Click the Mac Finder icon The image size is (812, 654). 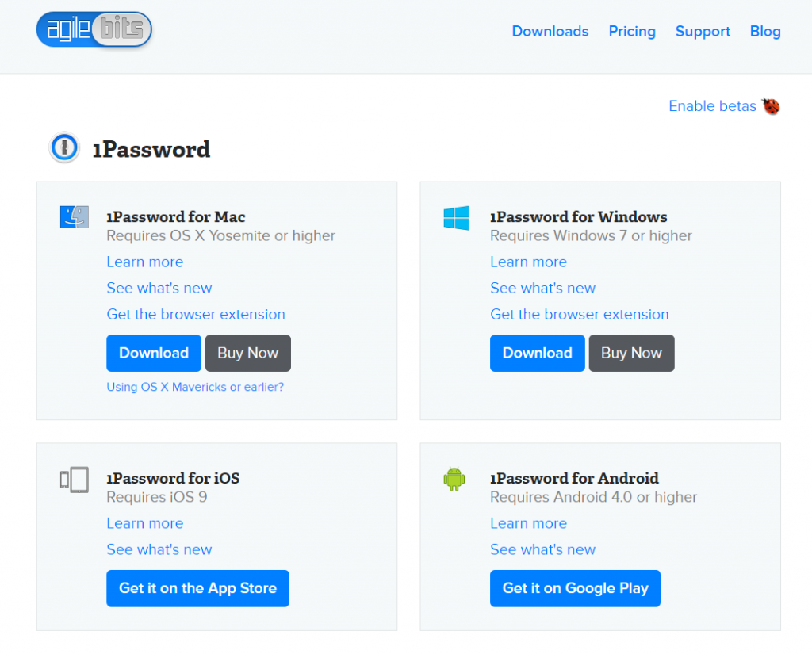point(75,217)
